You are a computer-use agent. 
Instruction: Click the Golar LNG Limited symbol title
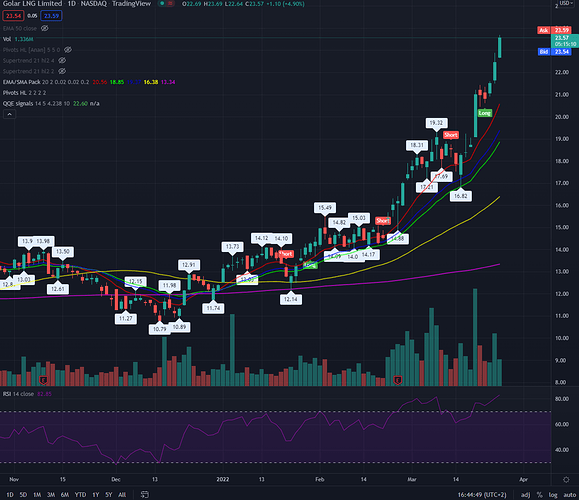pos(32,4)
